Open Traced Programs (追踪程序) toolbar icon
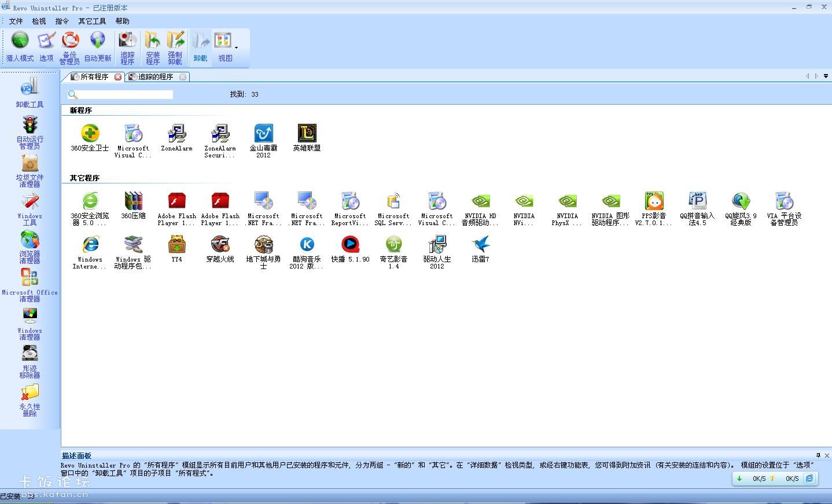832x504 pixels. click(127, 48)
